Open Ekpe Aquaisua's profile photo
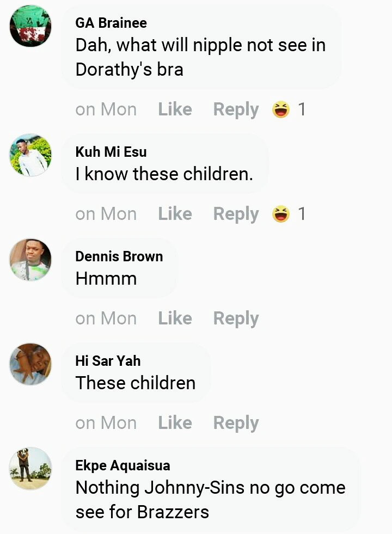This screenshot has width=392, height=534. (30, 469)
